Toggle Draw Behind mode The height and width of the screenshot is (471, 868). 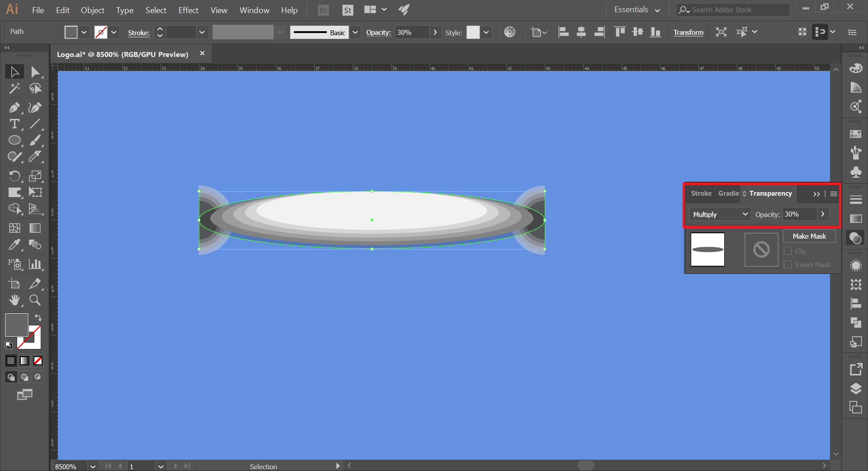[x=24, y=377]
